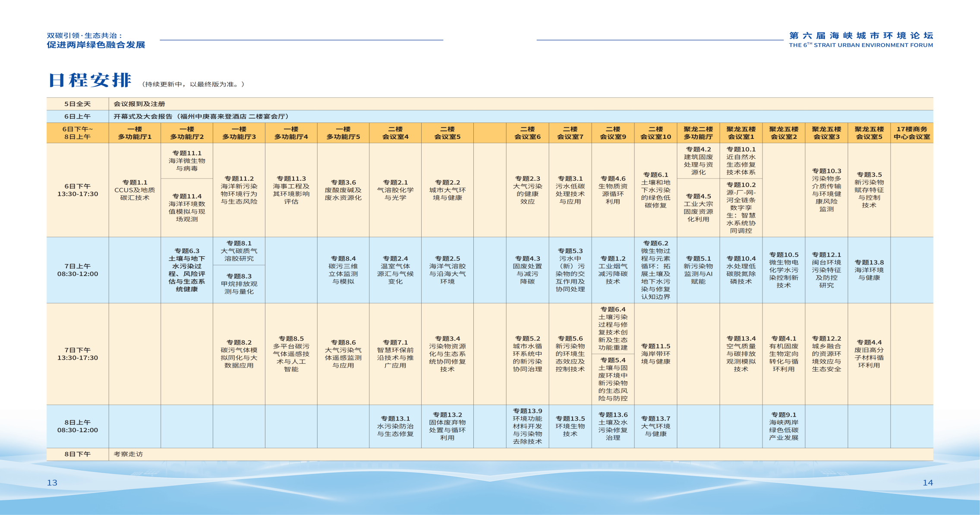Click the 专题7.1 智慧环保前沿技术 cell
This screenshot has height=515, width=980.
click(x=395, y=354)
